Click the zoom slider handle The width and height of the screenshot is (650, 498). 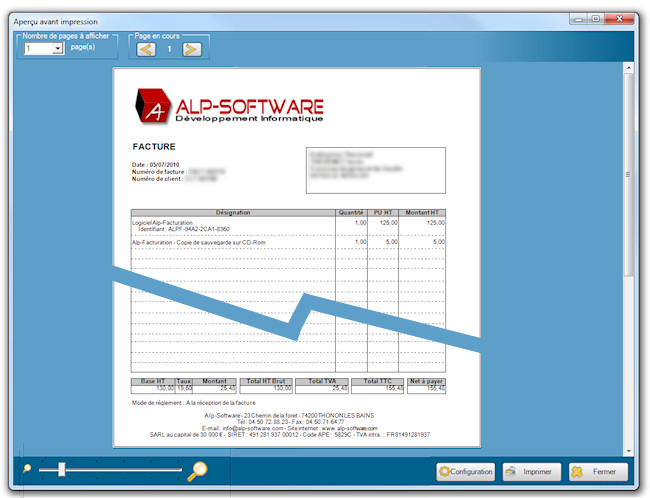61,468
